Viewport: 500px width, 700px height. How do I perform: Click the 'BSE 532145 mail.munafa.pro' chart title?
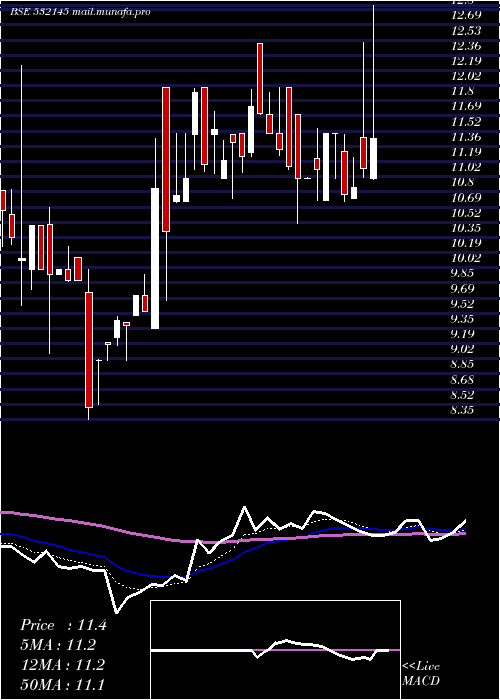80,12
